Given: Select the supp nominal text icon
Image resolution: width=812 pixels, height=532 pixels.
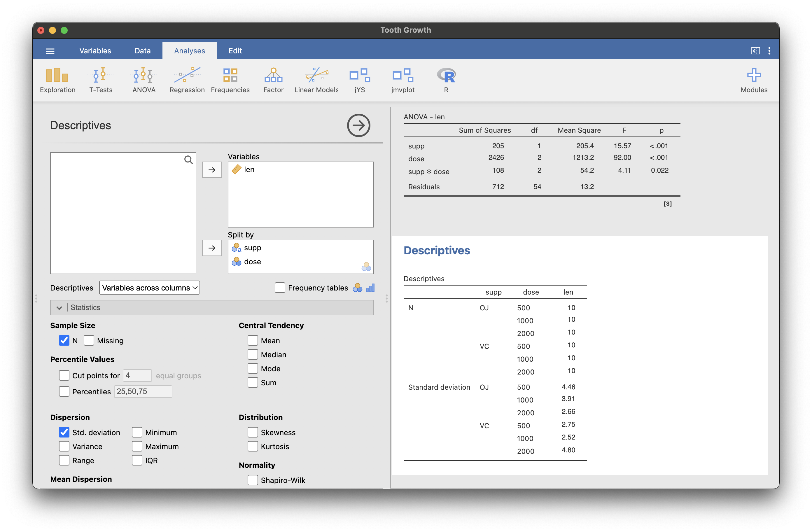Looking at the screenshot, I should pos(237,247).
